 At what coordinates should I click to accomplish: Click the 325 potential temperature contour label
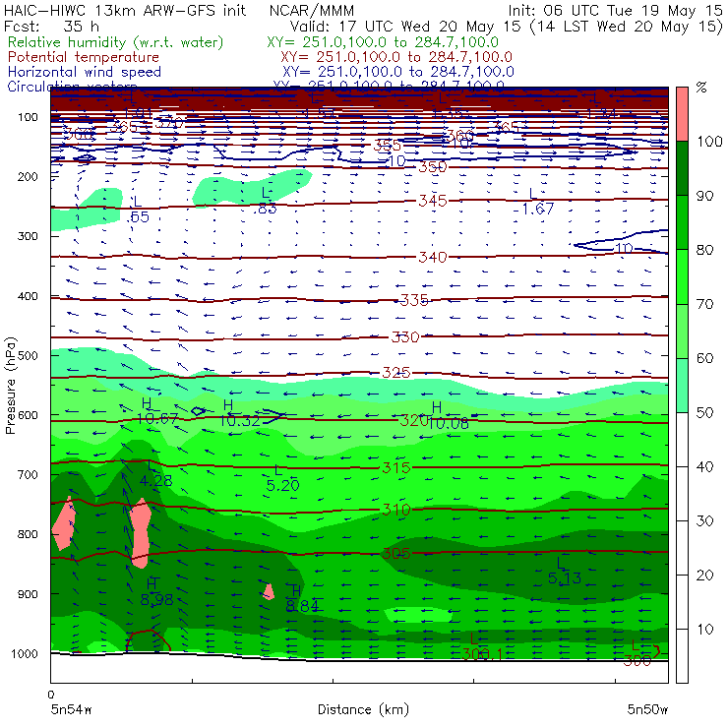[x=396, y=373]
